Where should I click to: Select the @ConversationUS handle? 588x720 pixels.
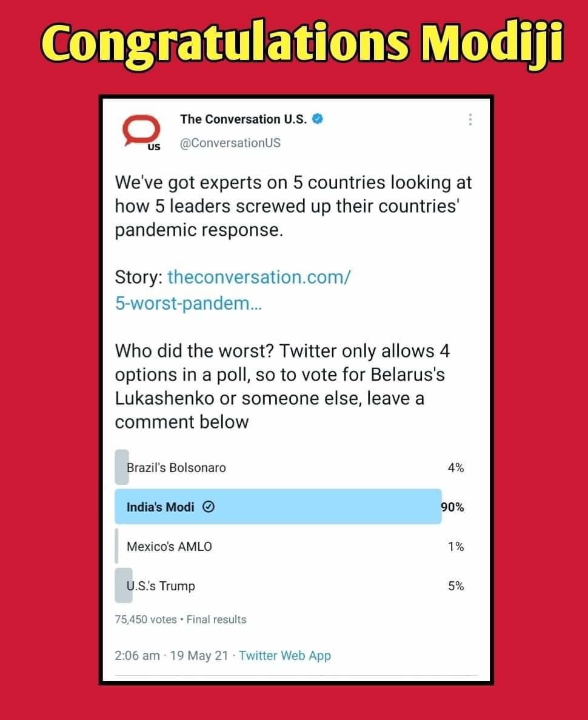click(230, 143)
